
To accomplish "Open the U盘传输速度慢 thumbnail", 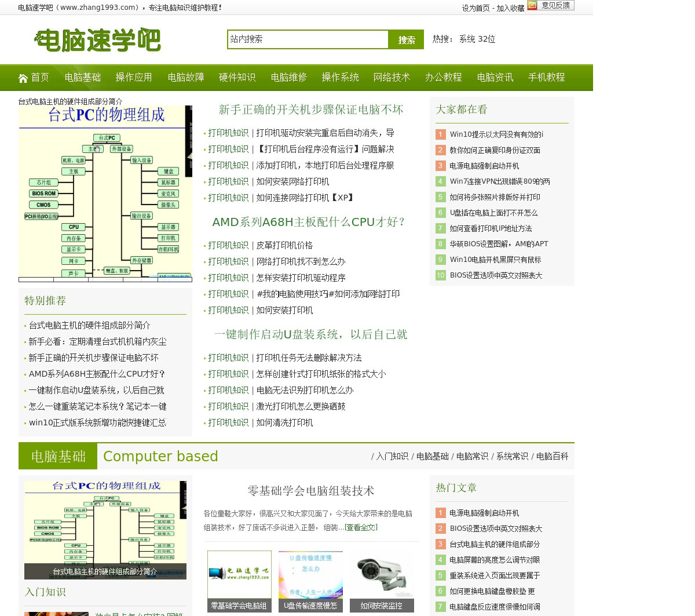I will [x=310, y=581].
